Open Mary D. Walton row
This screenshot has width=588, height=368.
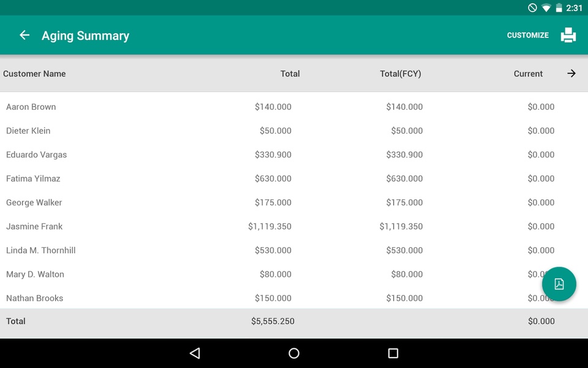point(294,274)
